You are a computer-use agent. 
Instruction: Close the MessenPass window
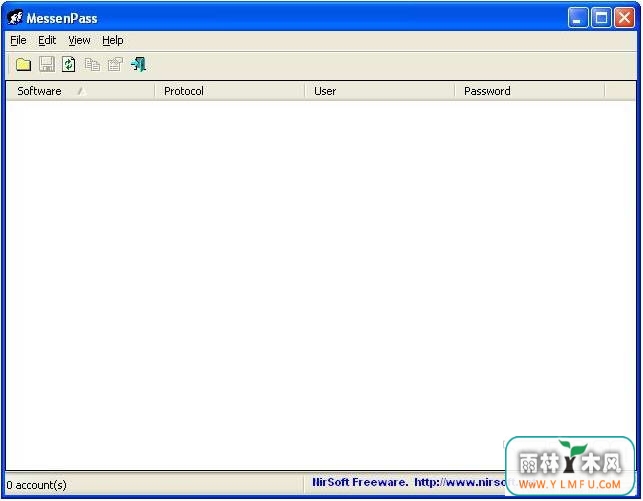(x=625, y=18)
